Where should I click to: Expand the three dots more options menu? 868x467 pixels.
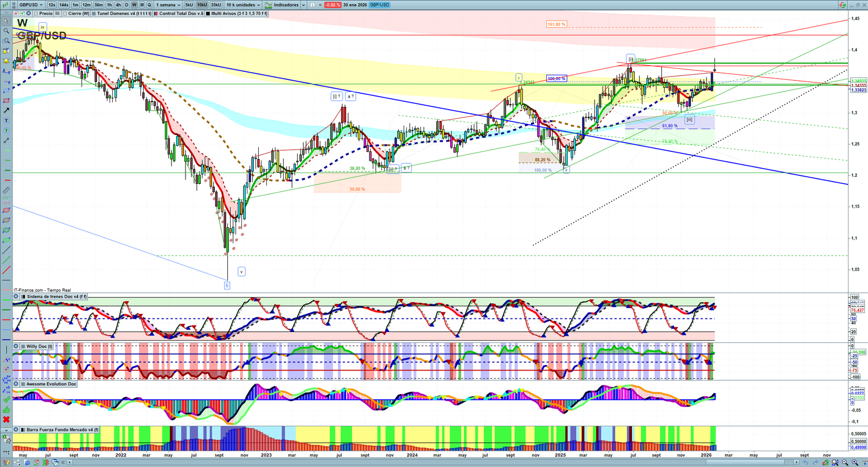click(7, 452)
